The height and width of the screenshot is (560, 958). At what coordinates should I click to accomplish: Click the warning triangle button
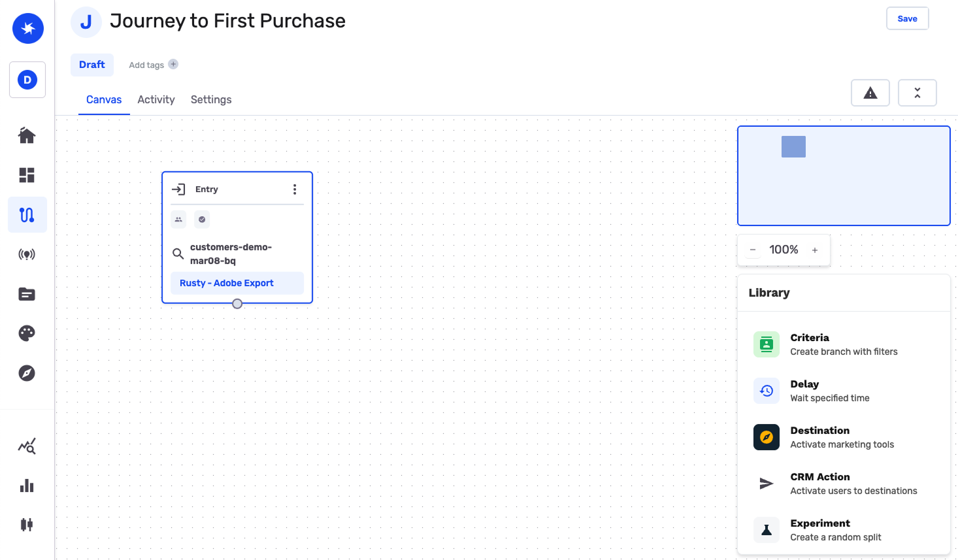pyautogui.click(x=870, y=93)
